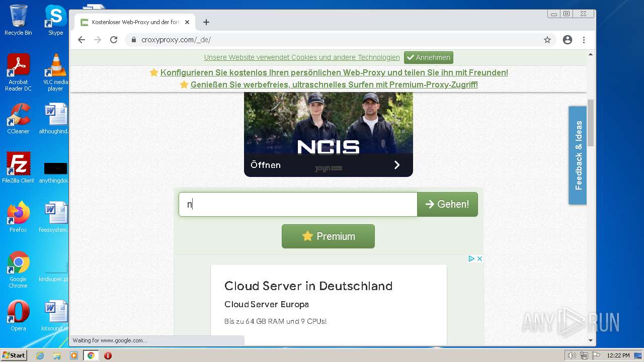Open the Windows Start menu
The width and height of the screenshot is (644, 362).
click(14, 355)
